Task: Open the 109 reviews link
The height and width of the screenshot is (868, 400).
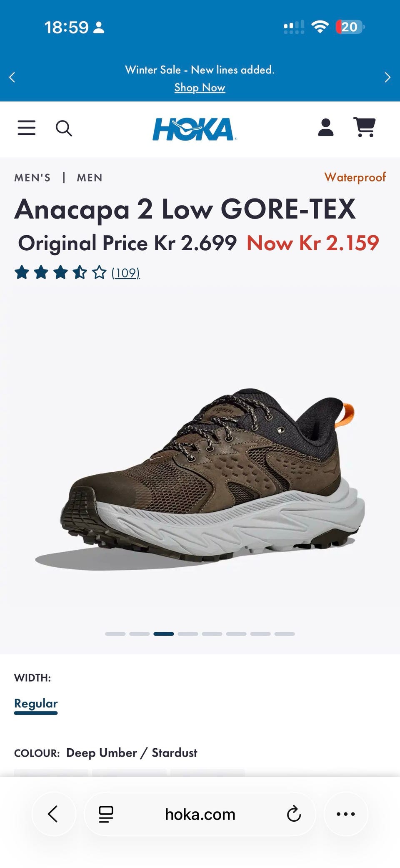Action: pyautogui.click(x=126, y=273)
